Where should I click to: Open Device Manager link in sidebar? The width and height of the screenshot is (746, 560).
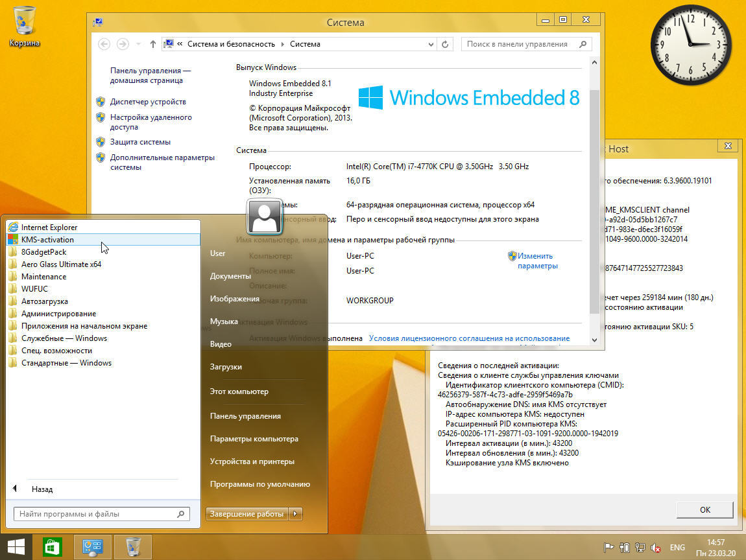pos(148,102)
